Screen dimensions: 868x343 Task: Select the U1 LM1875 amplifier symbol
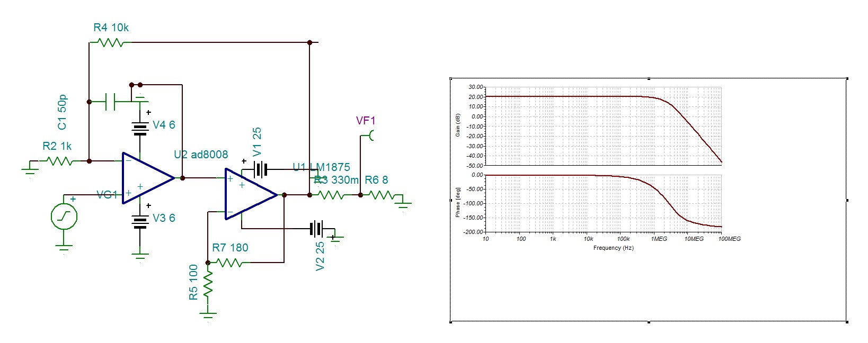[x=251, y=194]
